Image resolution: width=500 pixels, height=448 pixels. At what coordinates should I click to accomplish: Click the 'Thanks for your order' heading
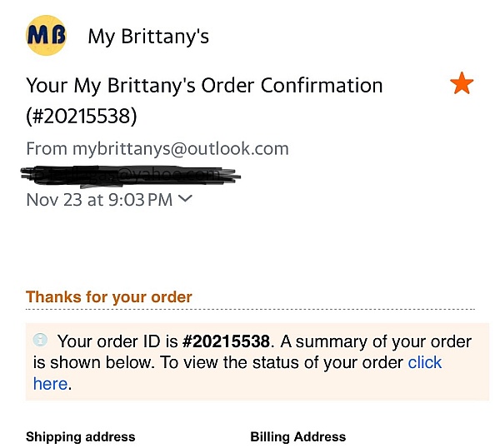coord(109,297)
